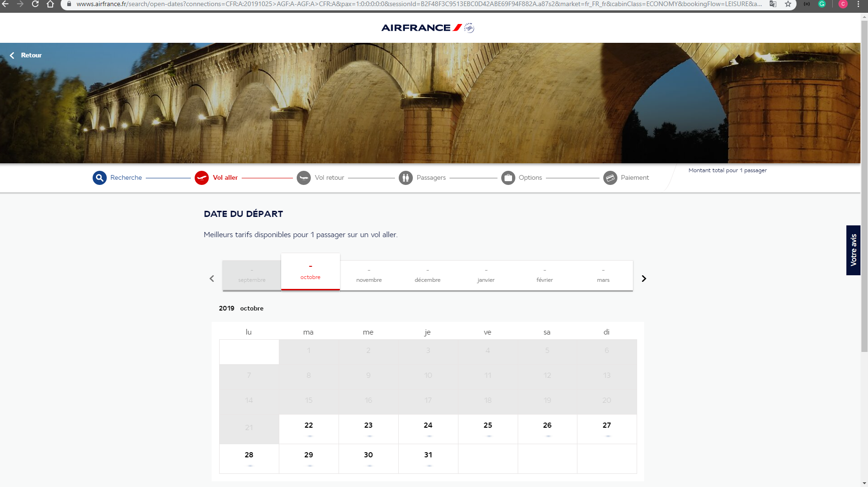Viewport: 868px width, 487px height.
Task: Open the Vol retour plane step icon
Action: click(x=304, y=177)
